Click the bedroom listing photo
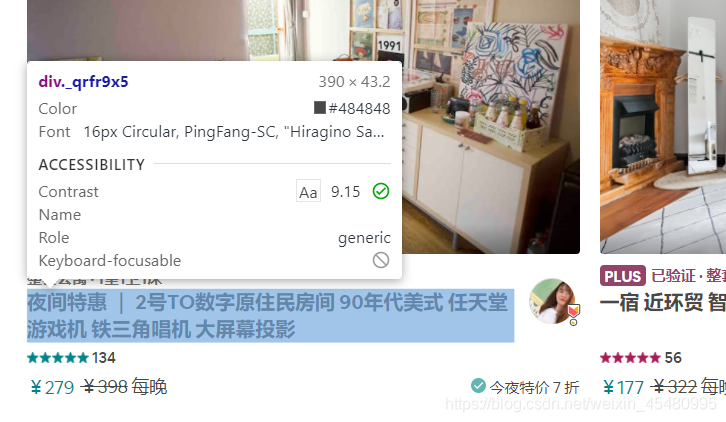Viewport: 726px width, 422px height. point(491,126)
